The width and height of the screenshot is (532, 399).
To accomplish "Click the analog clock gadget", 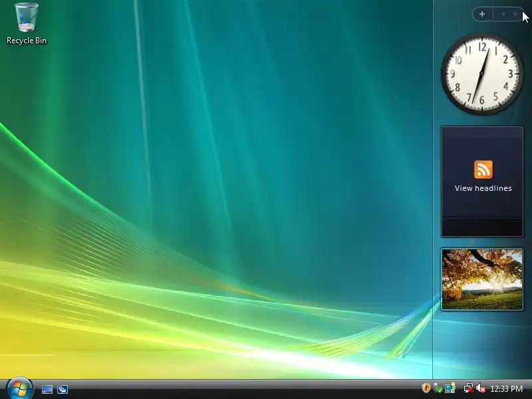I will click(x=481, y=74).
